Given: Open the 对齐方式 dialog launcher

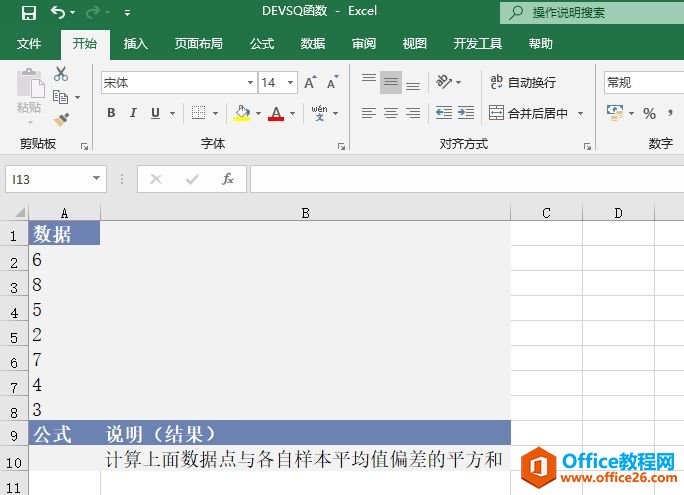Looking at the screenshot, I should [587, 147].
